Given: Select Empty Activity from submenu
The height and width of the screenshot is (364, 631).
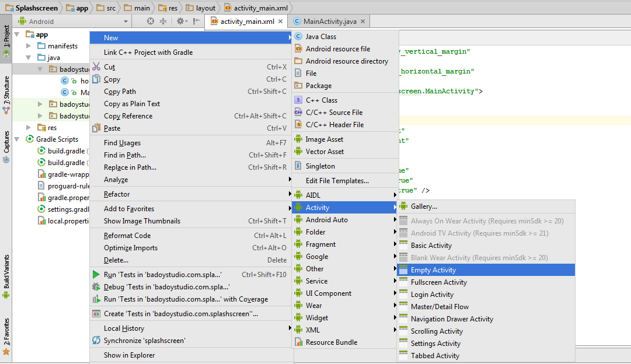Looking at the screenshot, I should tap(433, 270).
